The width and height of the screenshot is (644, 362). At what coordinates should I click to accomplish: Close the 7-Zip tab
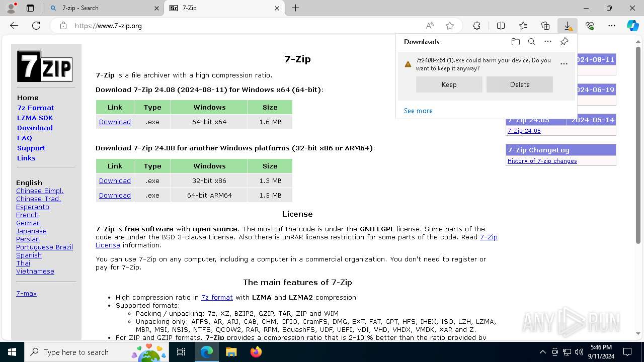point(277,8)
